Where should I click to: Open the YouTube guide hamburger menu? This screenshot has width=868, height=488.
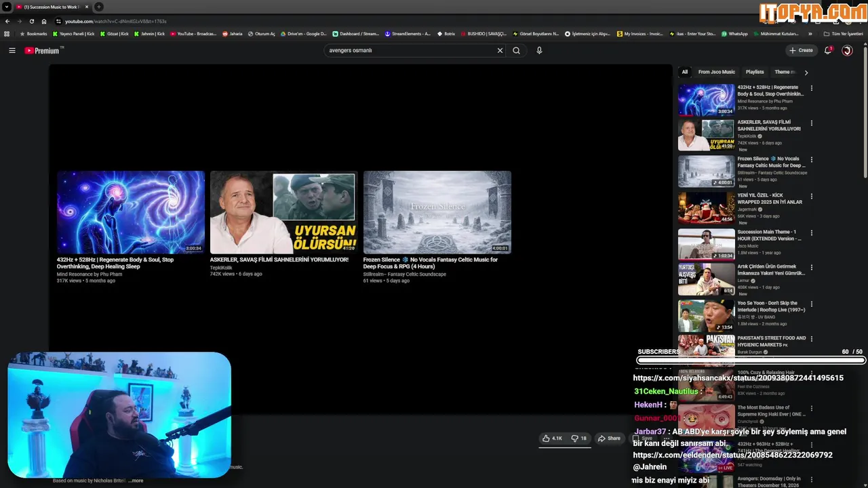(x=12, y=50)
